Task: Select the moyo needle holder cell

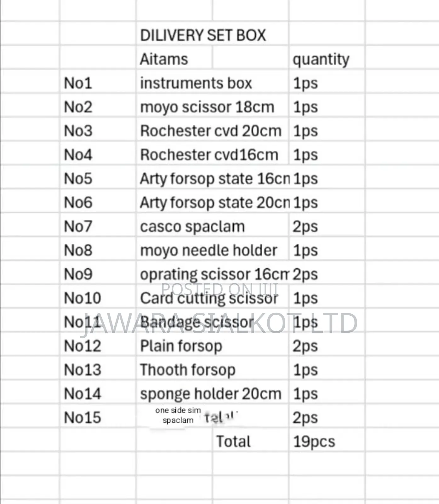Action: [213, 249]
